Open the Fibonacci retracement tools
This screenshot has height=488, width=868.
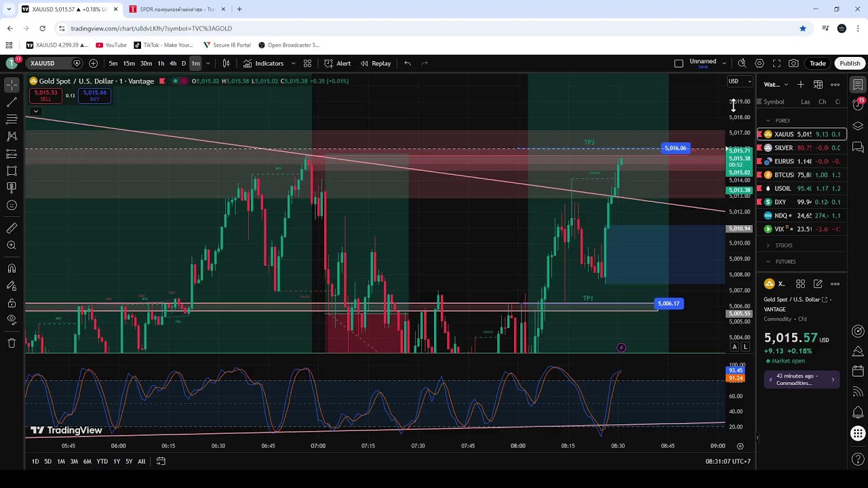[12, 119]
